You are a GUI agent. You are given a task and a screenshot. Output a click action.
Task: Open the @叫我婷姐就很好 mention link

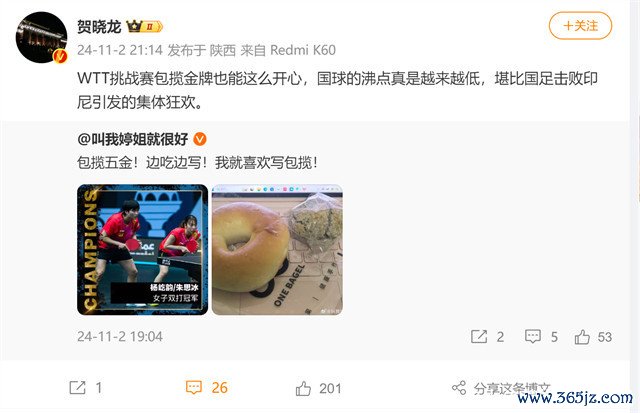coord(133,139)
